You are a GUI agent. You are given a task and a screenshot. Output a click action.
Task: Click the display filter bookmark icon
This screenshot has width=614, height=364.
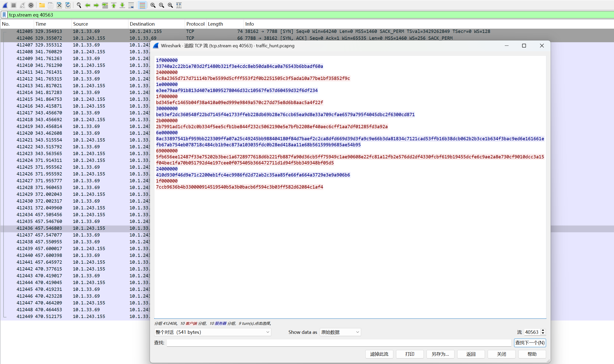pos(4,15)
